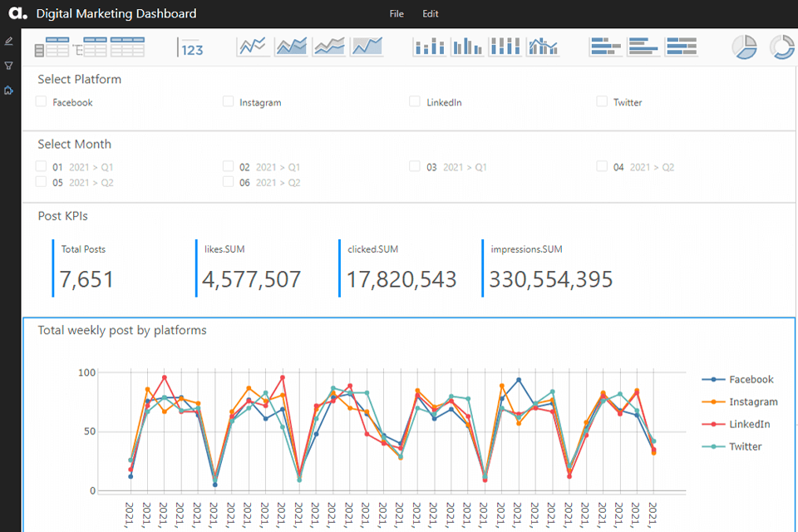This screenshot has height=532, width=798.
Task: Check the Twitter platform checkbox
Action: [602, 101]
